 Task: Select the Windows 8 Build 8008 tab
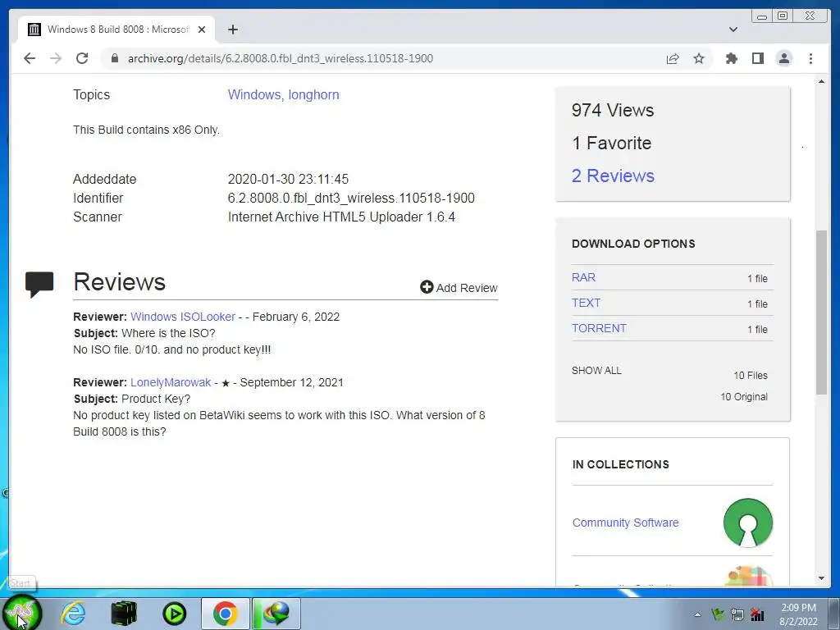(116, 30)
